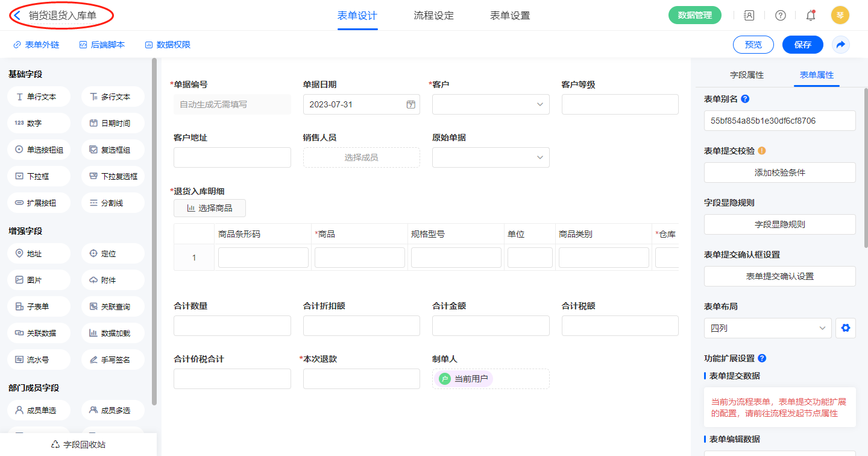Click the help question mark icon
Viewport: 868px width, 456px height.
click(780, 16)
